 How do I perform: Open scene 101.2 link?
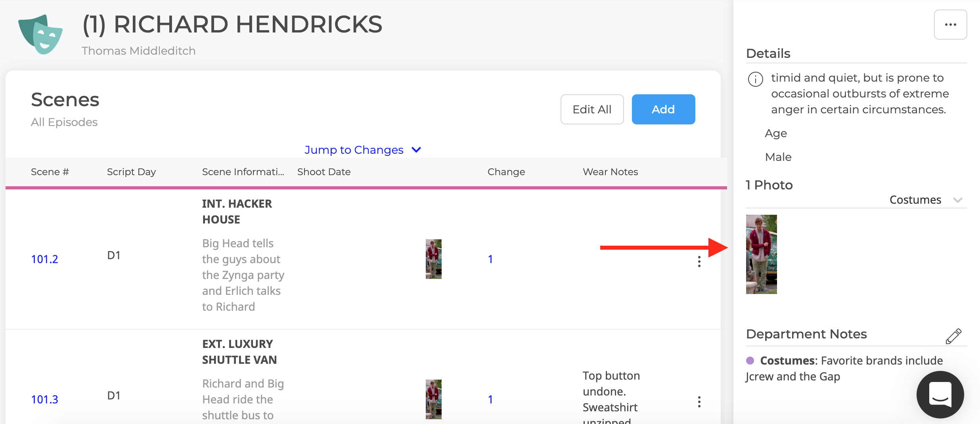[x=44, y=259]
